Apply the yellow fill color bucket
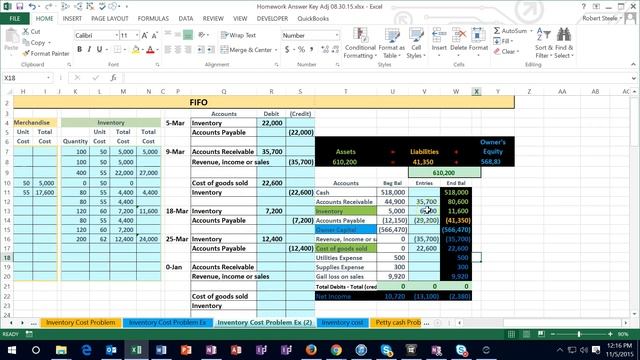Image resolution: width=640 pixels, height=360 pixels. coord(136,50)
